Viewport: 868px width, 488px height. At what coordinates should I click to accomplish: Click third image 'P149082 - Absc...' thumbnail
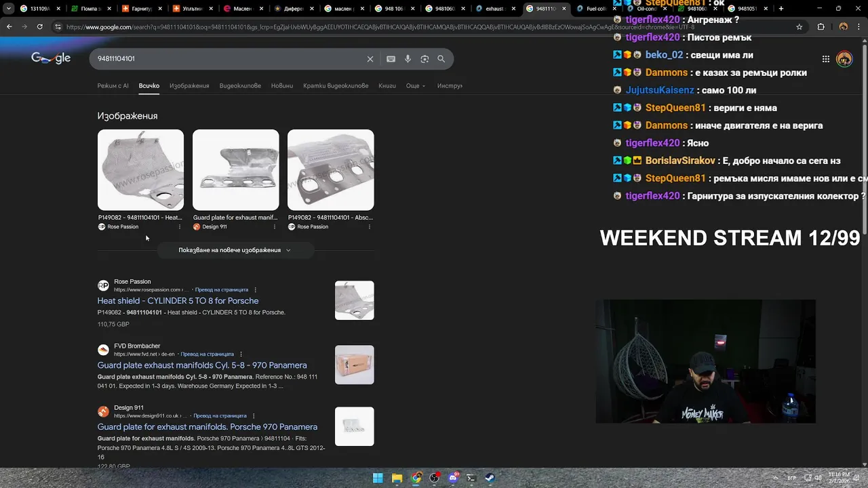click(330, 170)
